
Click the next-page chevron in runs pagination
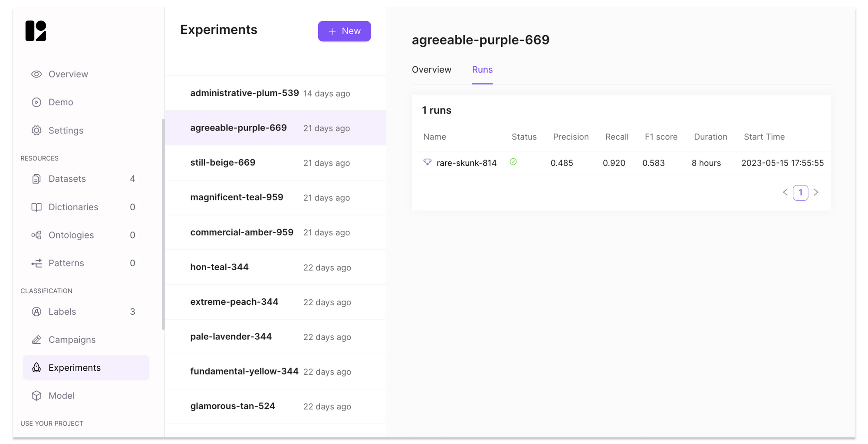[817, 192]
